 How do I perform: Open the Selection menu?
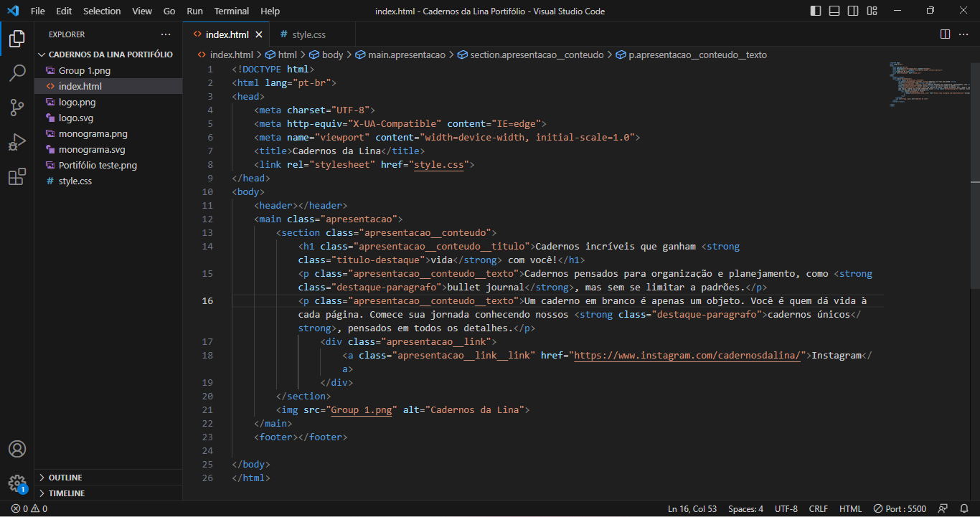pyautogui.click(x=102, y=11)
